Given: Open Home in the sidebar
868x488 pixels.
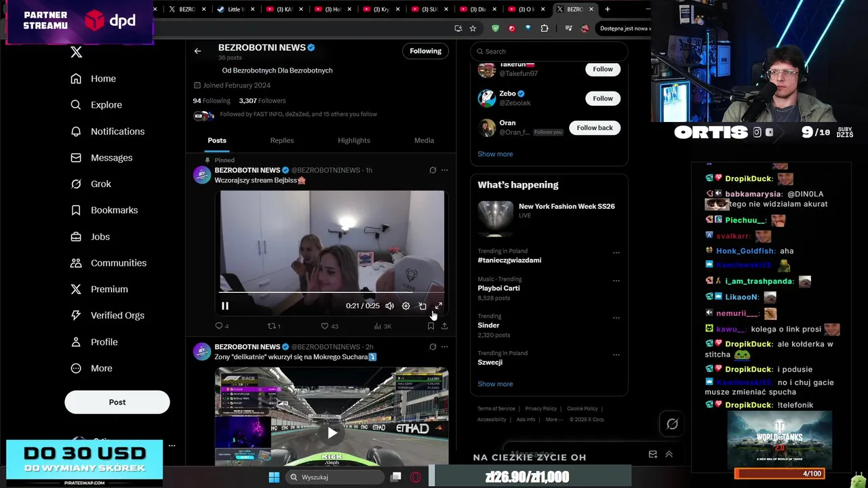Looking at the screenshot, I should tap(93, 79).
